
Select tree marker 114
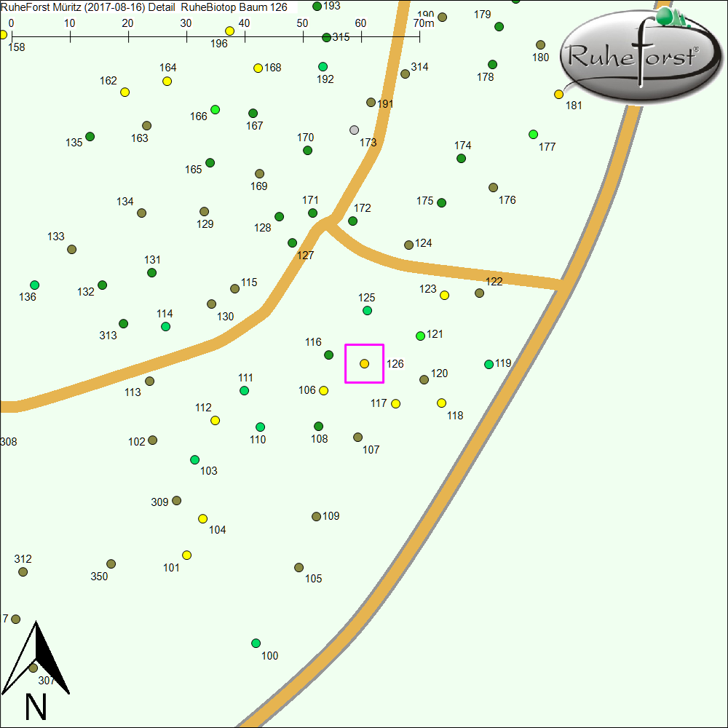tap(165, 326)
